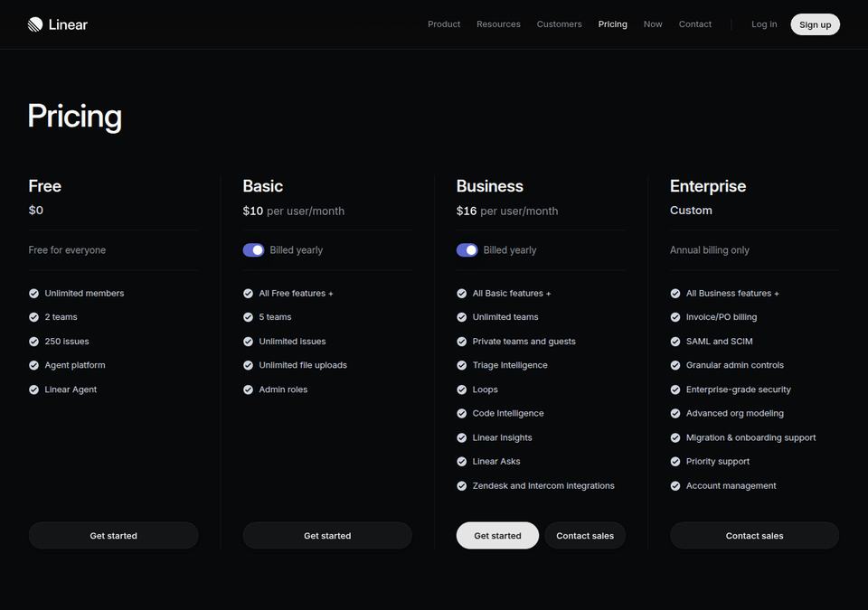Click the checkmark icon beside Unlimited file uploads

pos(248,365)
